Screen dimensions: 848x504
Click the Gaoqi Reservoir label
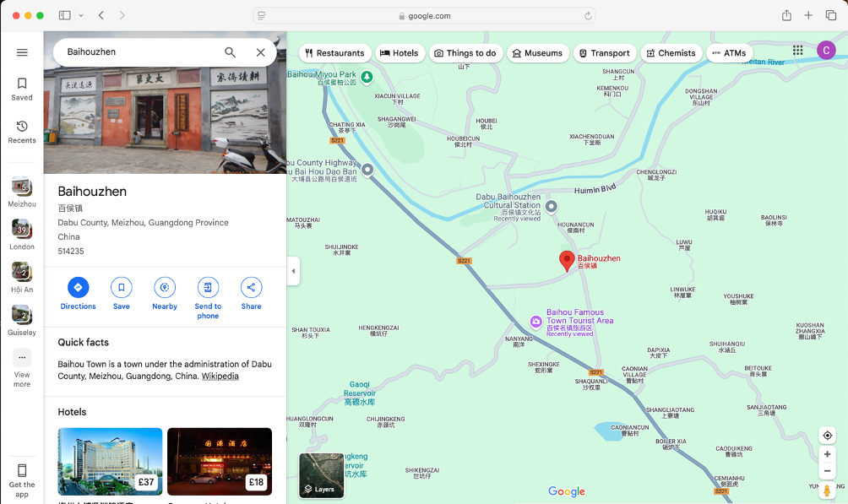point(359,393)
